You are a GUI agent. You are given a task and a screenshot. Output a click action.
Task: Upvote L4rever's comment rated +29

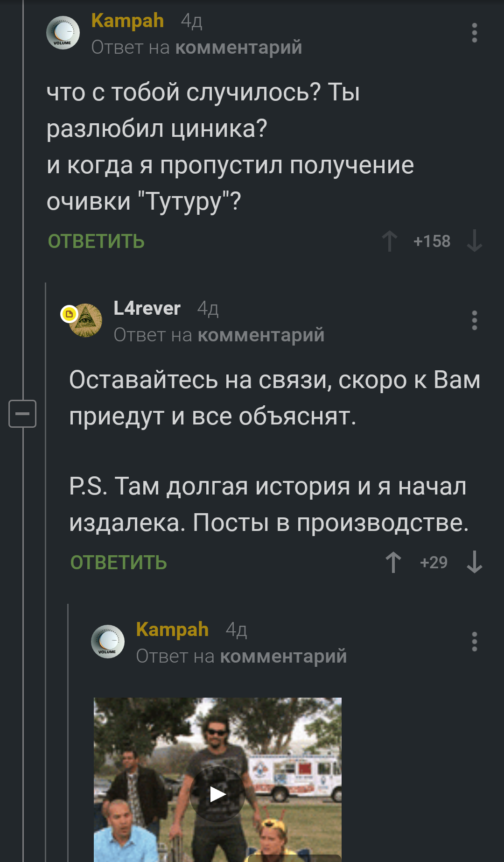[393, 562]
